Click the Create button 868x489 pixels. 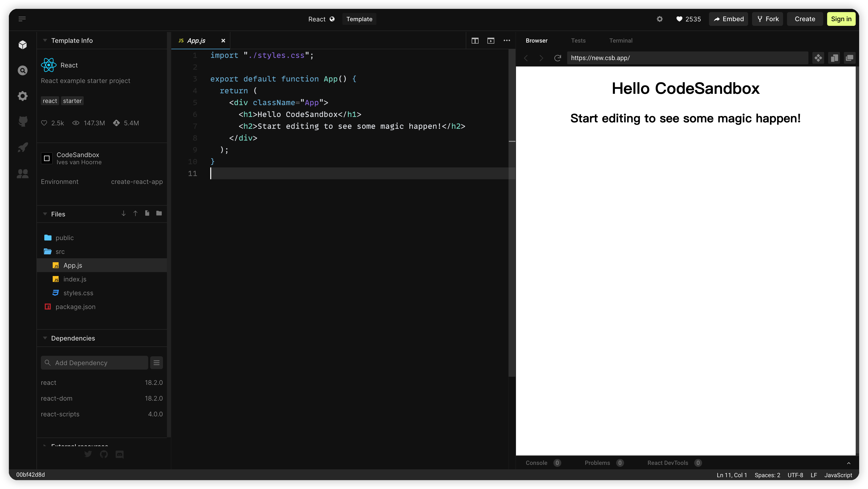(805, 19)
